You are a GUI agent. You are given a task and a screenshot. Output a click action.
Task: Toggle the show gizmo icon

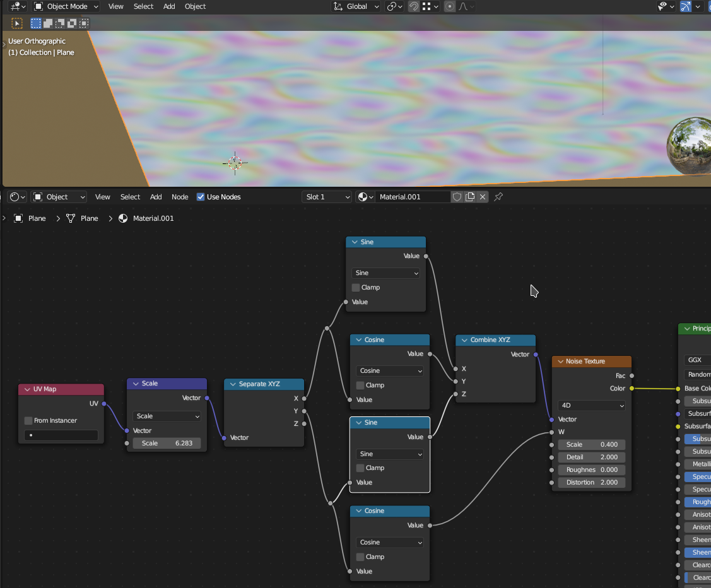pos(685,6)
